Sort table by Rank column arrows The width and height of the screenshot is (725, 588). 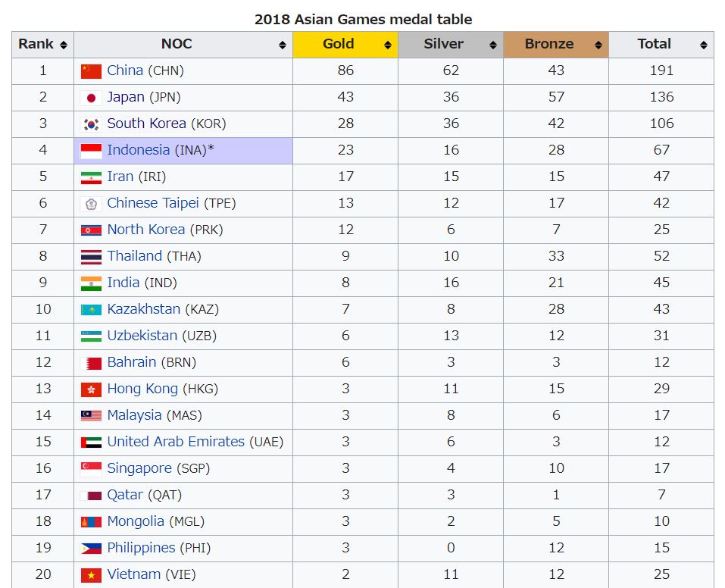pos(64,45)
